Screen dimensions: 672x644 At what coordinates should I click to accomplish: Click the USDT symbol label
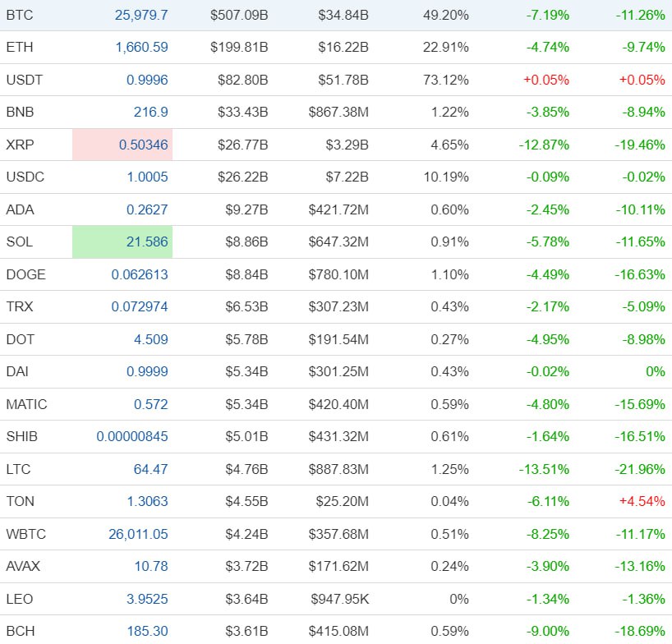25,80
